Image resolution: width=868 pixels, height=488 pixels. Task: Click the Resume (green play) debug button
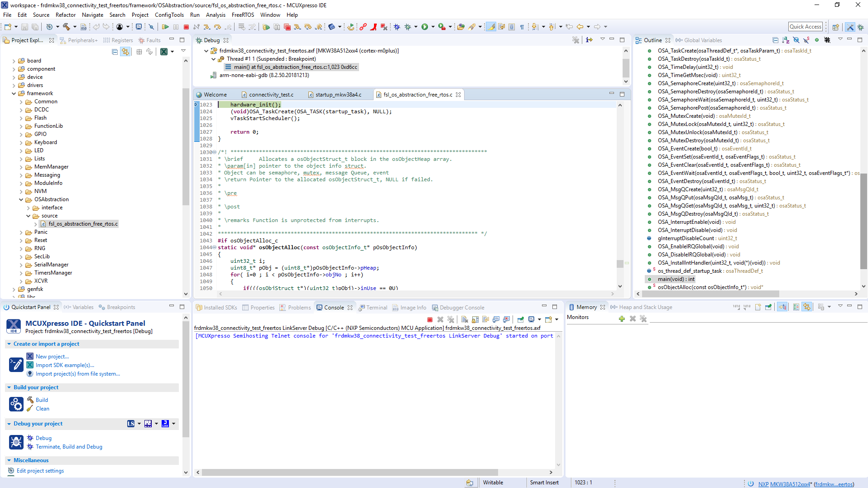(x=165, y=27)
